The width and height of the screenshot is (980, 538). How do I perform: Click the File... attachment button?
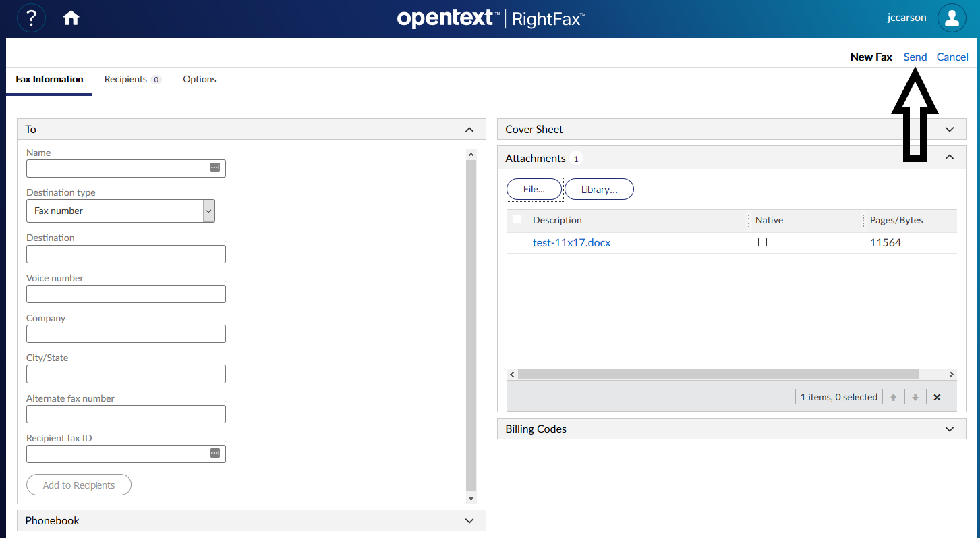[x=534, y=190]
